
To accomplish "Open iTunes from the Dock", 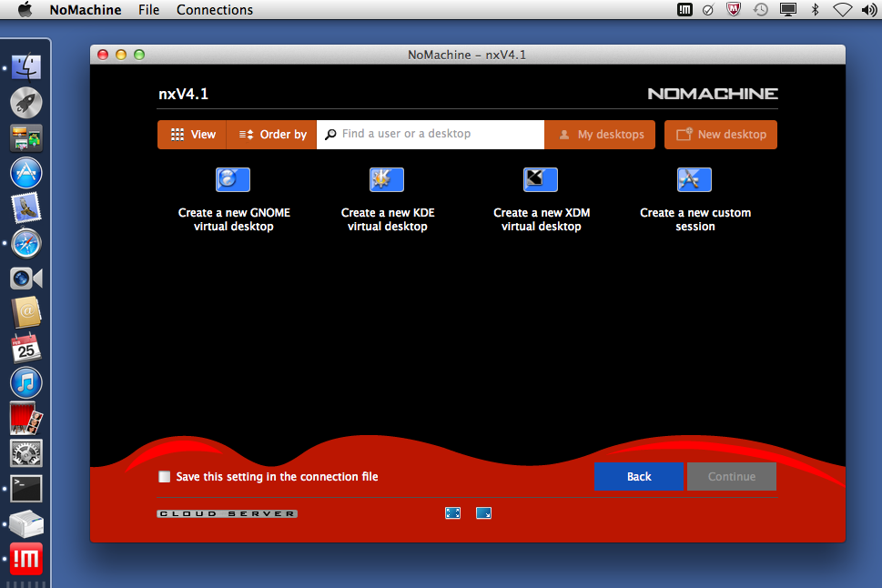I will 25,383.
